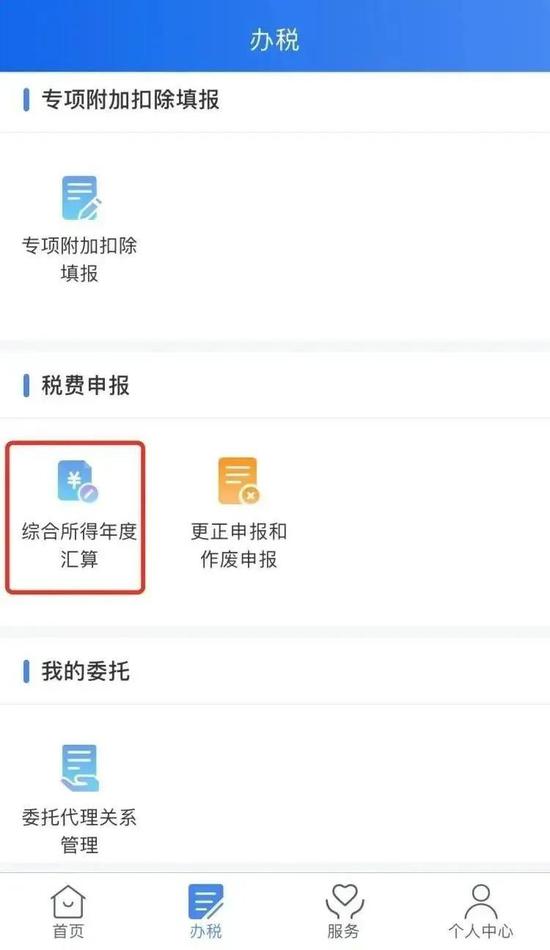Tap the 综合所得年度汇算 yen icon
This screenshot has height=950, width=550.
point(78,482)
